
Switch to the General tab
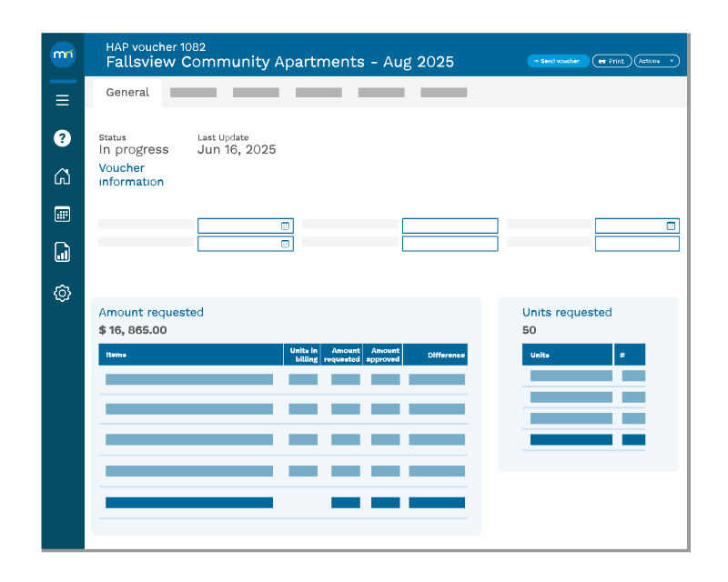coord(127,93)
